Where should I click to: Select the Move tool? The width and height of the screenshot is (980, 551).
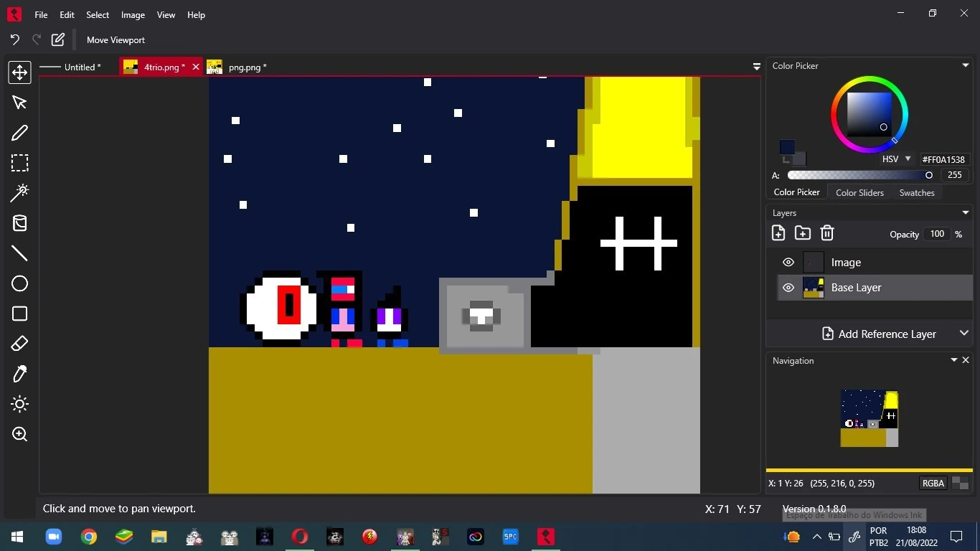pyautogui.click(x=19, y=72)
